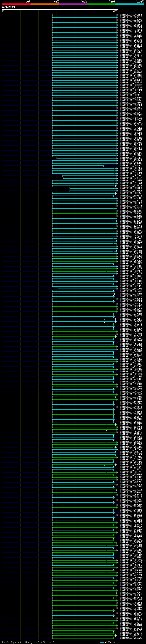Image resolution: width=146 pixels, height=644 pixels.
Task: Click the green ~80% legend segment
Action: pos(101,4)
